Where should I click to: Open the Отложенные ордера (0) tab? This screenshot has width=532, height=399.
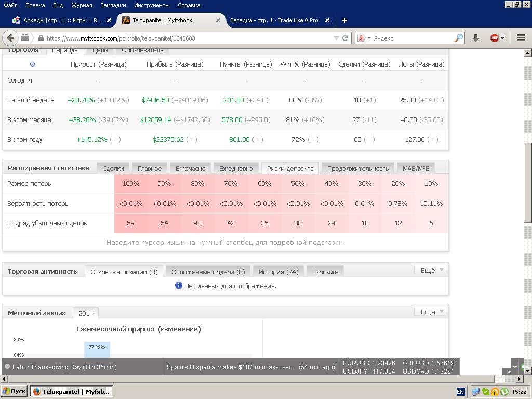pyautogui.click(x=208, y=272)
